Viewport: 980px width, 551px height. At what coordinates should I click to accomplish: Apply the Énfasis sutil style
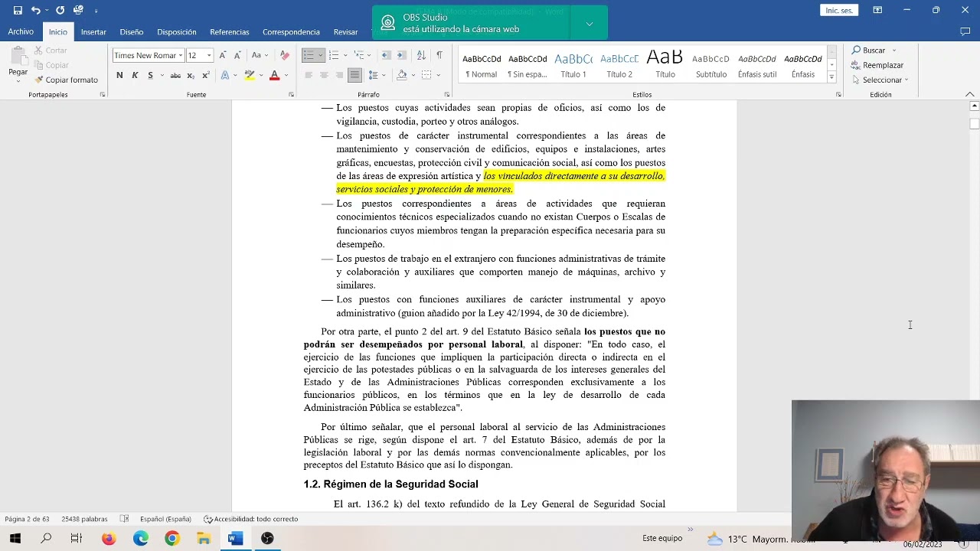757,65
